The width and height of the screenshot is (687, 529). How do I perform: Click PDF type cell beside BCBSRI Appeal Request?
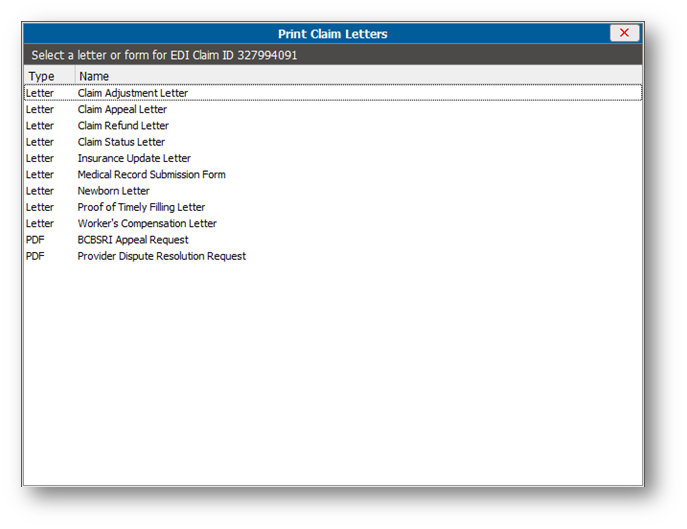pos(36,240)
